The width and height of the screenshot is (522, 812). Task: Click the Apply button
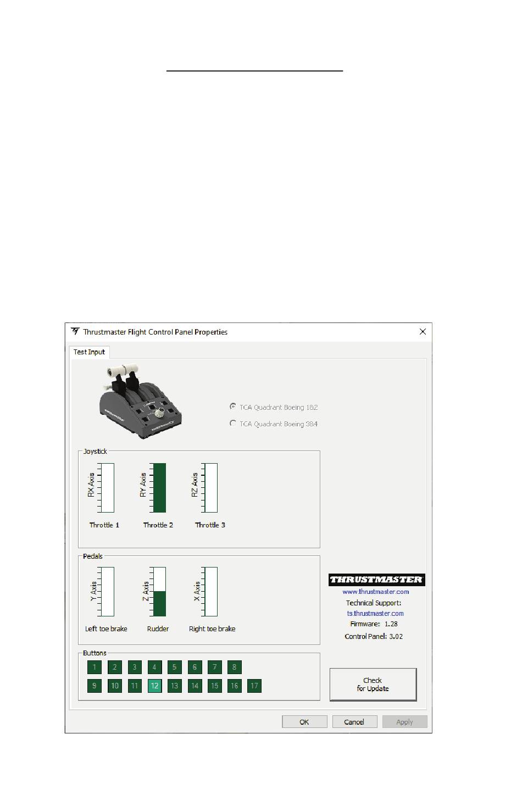click(x=404, y=722)
